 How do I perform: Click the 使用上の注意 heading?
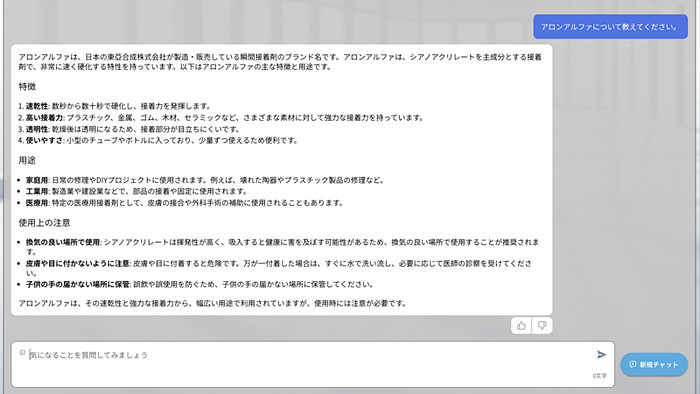coord(44,223)
